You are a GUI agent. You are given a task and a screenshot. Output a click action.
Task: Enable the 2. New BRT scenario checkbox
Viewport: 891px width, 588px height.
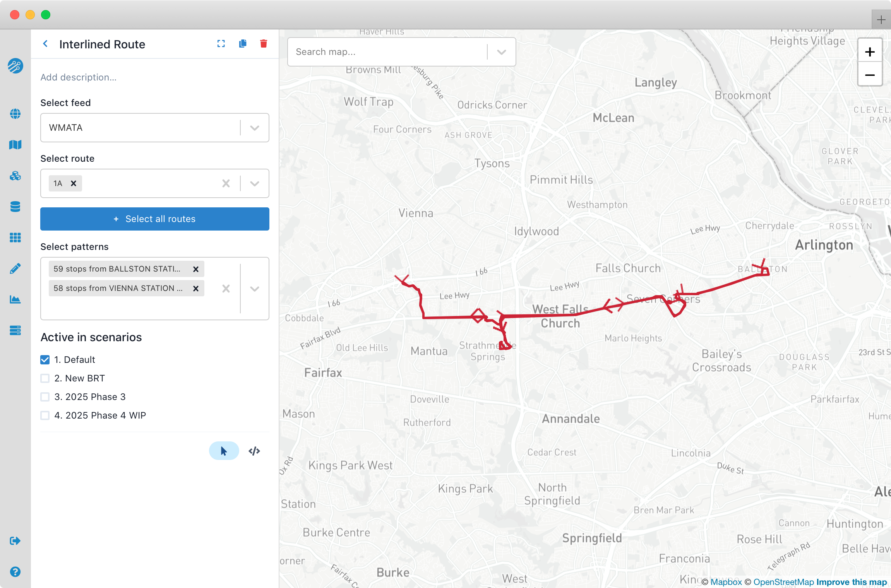[45, 378]
